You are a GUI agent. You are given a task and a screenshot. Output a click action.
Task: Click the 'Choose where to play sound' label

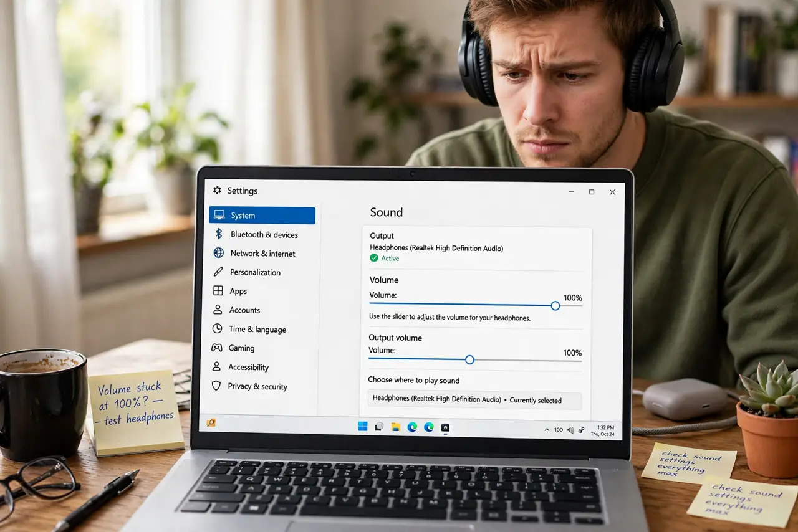pos(414,380)
